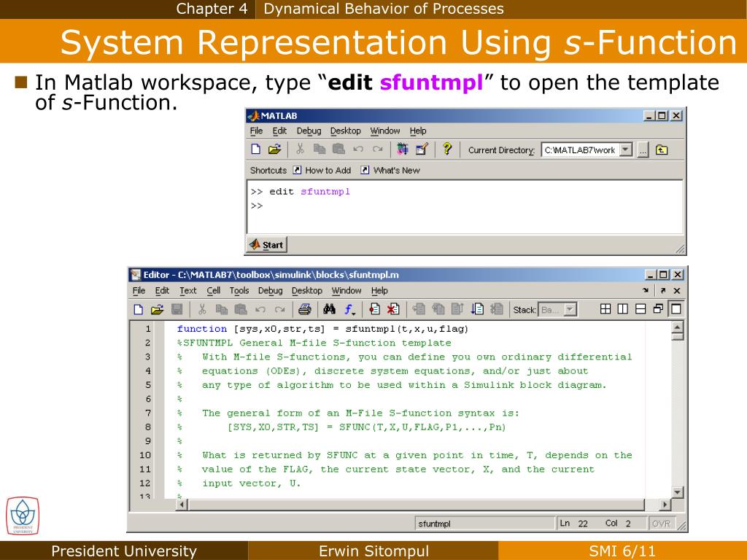Open Edit menu in MATLAB window
The height and width of the screenshot is (560, 747).
(279, 131)
